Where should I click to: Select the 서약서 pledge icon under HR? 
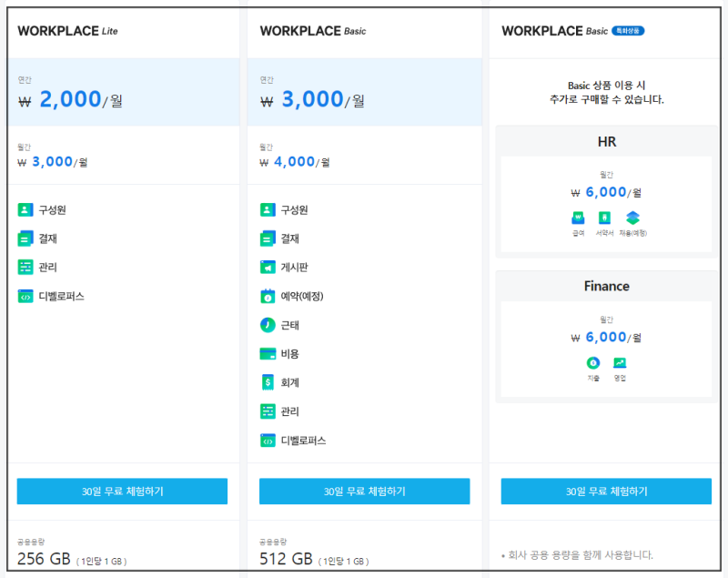(x=604, y=218)
